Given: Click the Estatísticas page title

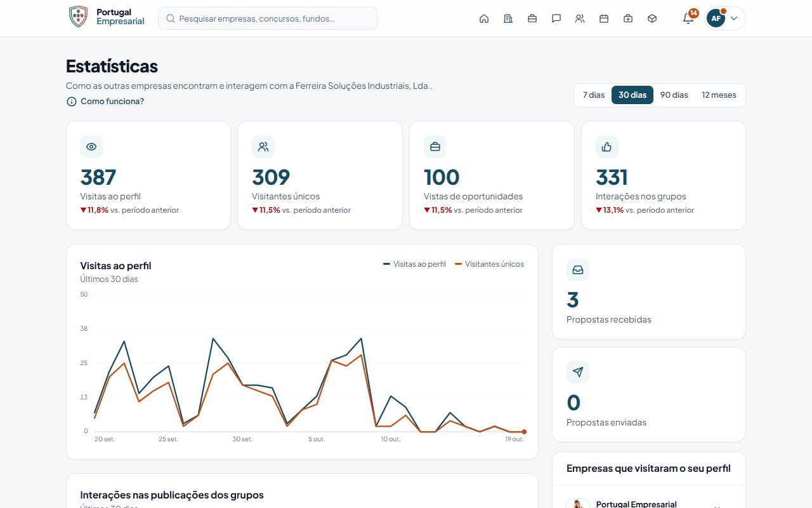Looking at the screenshot, I should point(112,67).
